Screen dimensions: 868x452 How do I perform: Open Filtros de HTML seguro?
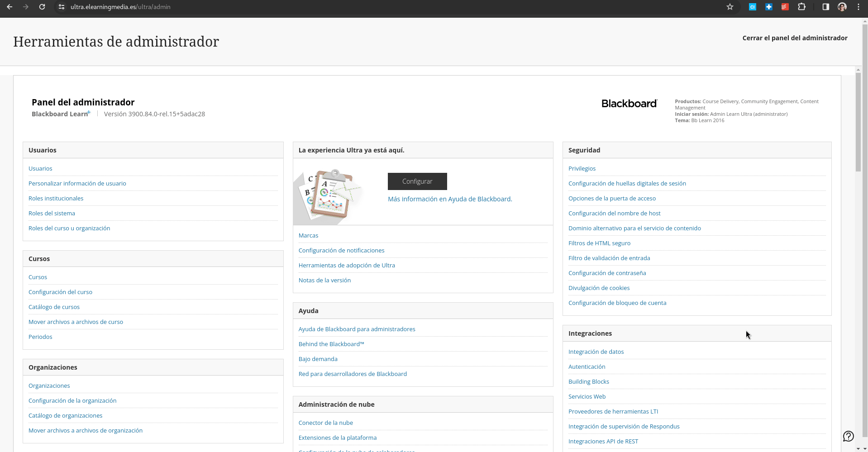[x=599, y=243]
